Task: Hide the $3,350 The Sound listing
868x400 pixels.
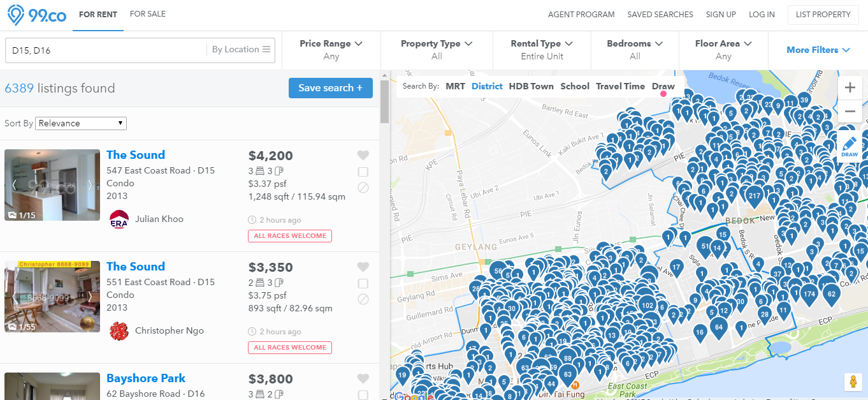Action: click(x=363, y=299)
